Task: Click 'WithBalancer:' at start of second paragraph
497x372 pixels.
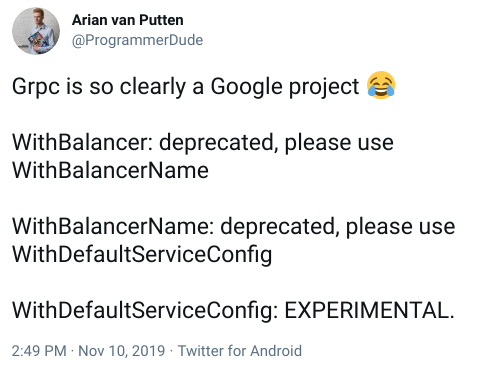Action: [82, 143]
